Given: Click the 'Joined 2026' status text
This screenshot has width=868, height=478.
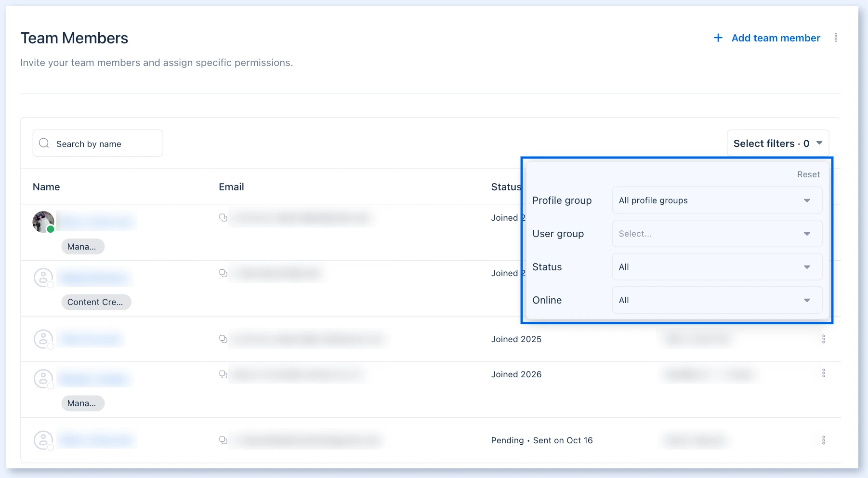Looking at the screenshot, I should (516, 374).
